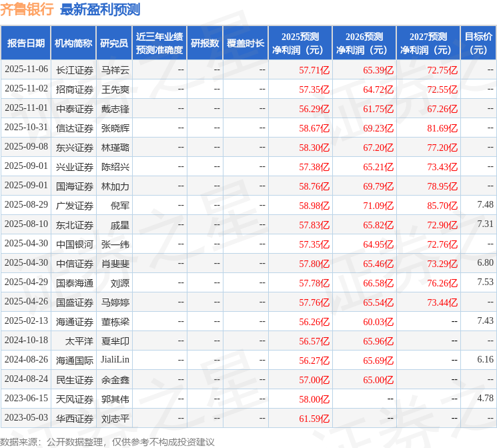Click the 58.98亿 profit value

click(x=314, y=206)
